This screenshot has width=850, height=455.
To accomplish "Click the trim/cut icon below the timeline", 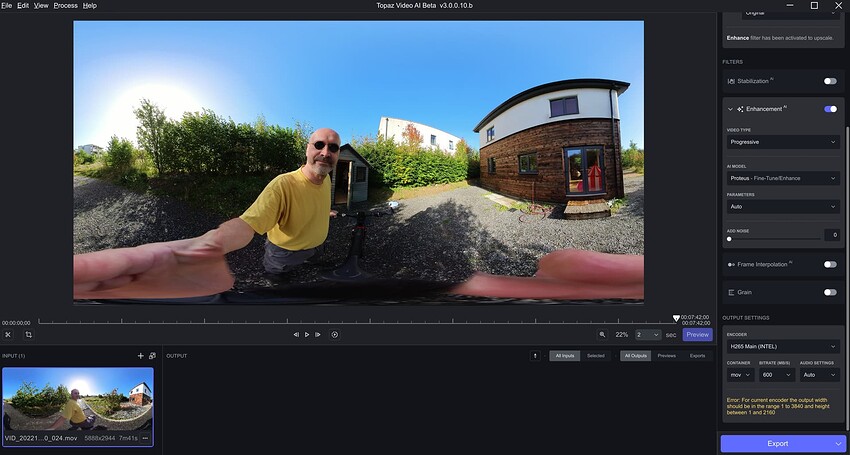I will 8,334.
